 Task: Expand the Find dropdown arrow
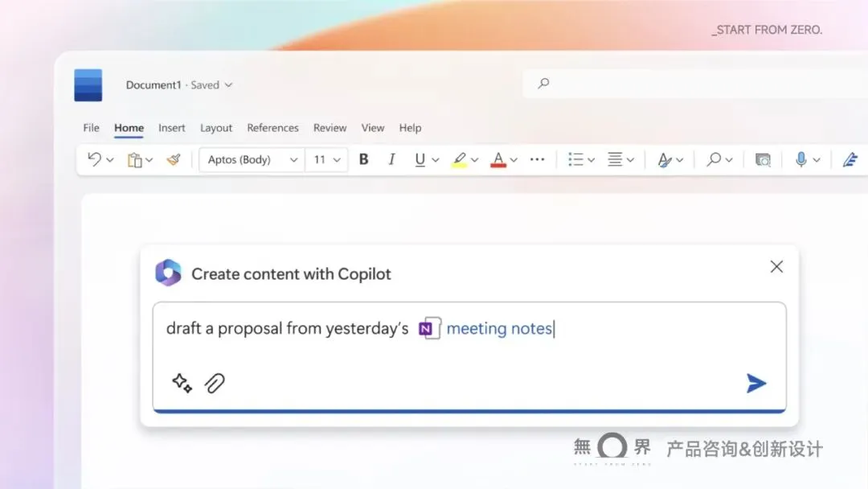(729, 160)
